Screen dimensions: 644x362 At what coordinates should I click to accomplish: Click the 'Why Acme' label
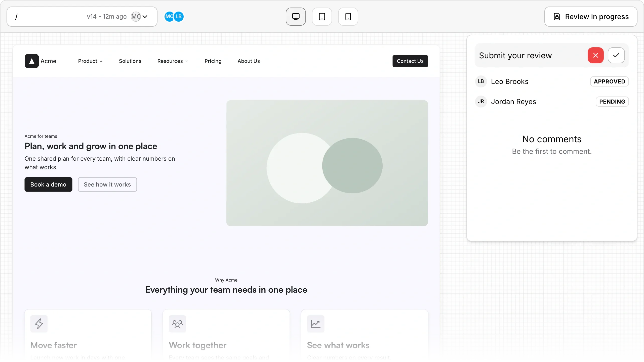[x=226, y=280]
